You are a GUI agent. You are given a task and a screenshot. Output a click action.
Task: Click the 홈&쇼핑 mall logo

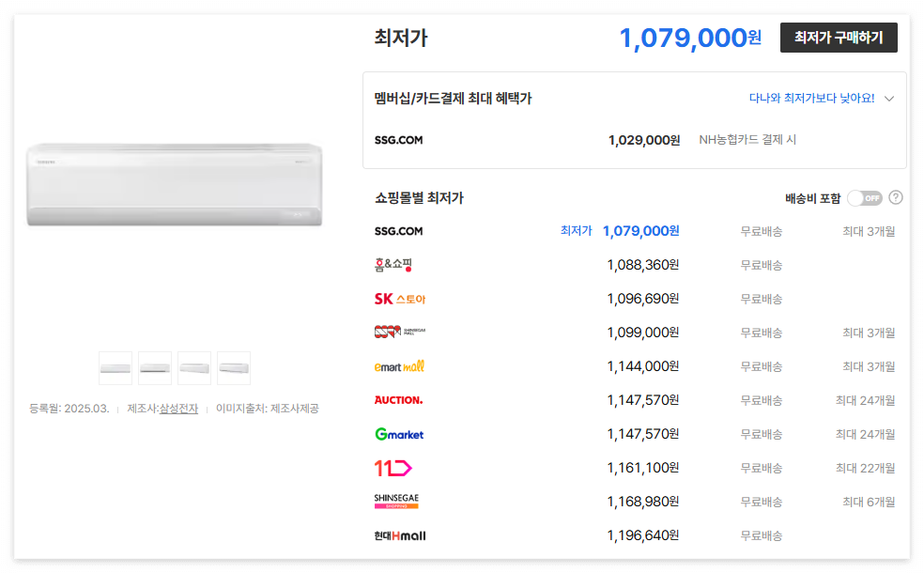tap(394, 265)
